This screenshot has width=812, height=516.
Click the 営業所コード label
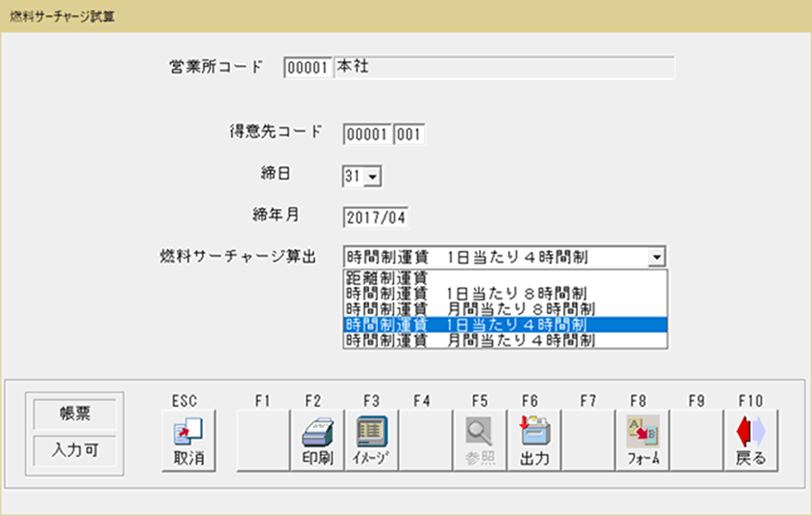217,66
